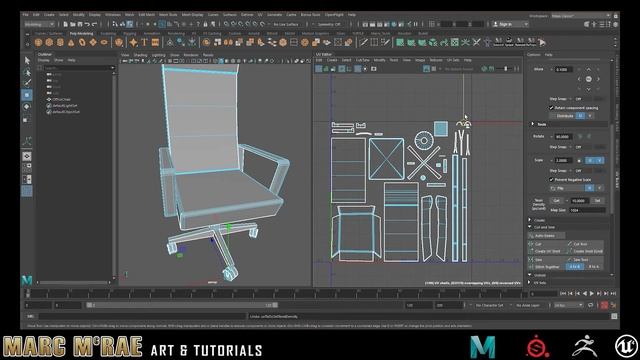This screenshot has width=640, height=360.
Task: Click the Map Size field
Action: [587, 210]
